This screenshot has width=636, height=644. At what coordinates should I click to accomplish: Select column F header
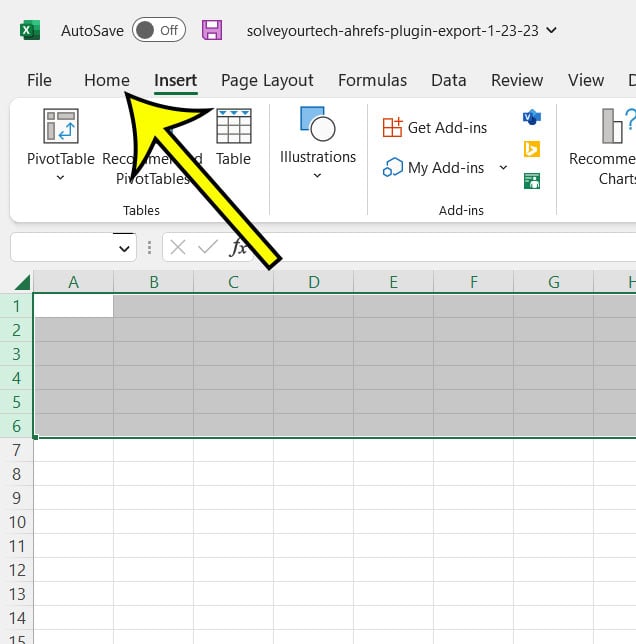click(474, 282)
